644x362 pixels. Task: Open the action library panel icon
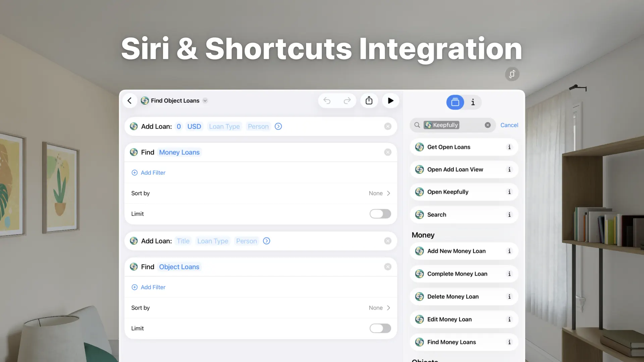click(455, 102)
